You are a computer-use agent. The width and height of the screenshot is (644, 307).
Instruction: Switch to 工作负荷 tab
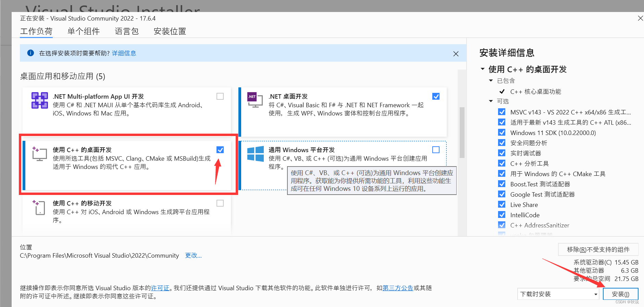(36, 32)
